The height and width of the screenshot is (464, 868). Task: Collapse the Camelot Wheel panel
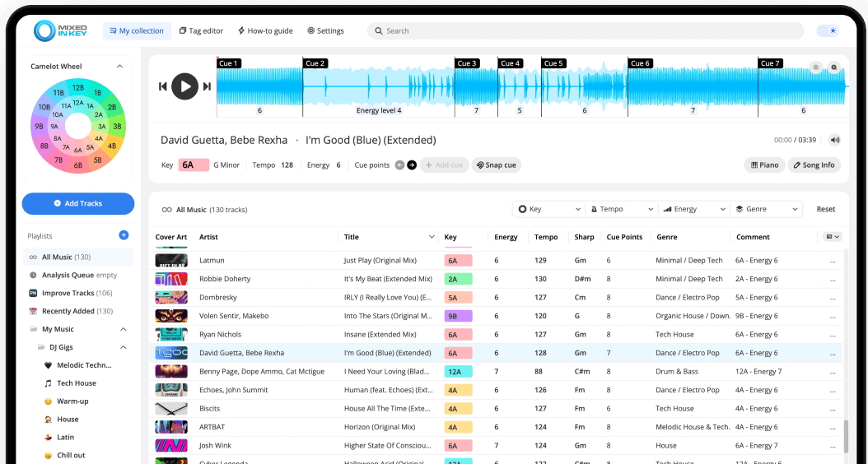(119, 67)
